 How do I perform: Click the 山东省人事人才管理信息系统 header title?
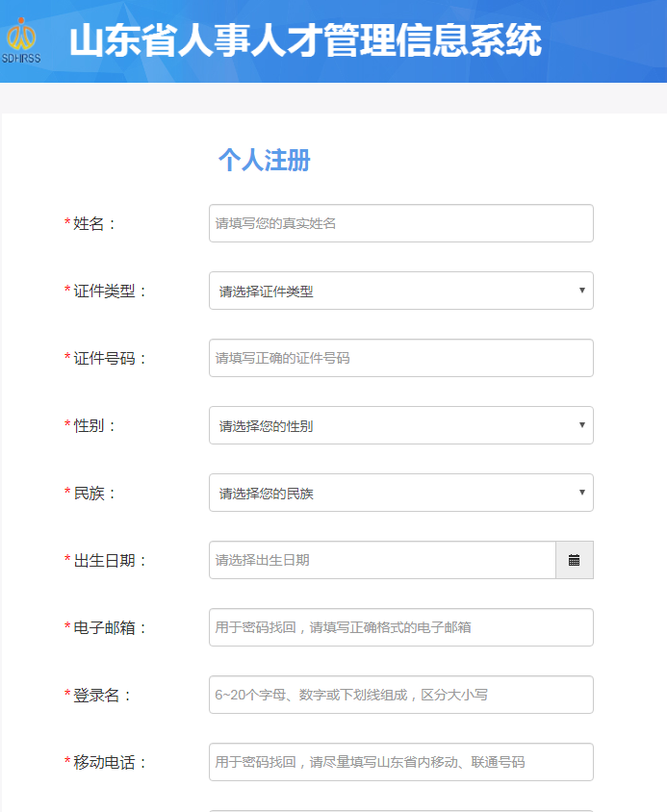305,40
